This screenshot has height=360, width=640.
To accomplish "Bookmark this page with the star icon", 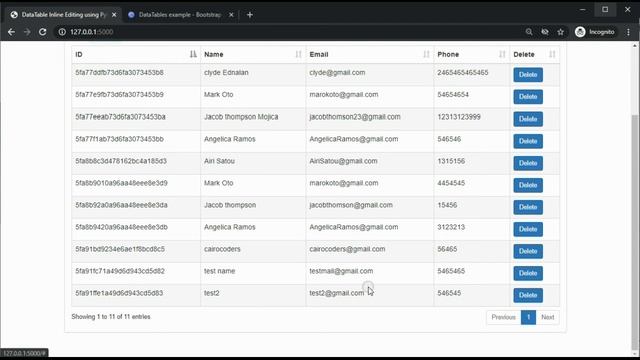I will (560, 32).
